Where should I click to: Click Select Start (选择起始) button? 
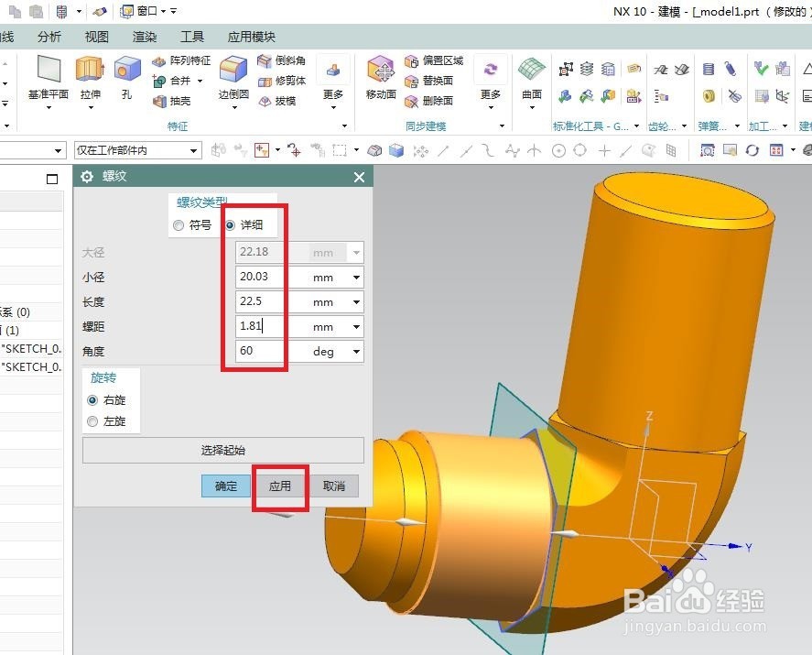click(x=223, y=451)
